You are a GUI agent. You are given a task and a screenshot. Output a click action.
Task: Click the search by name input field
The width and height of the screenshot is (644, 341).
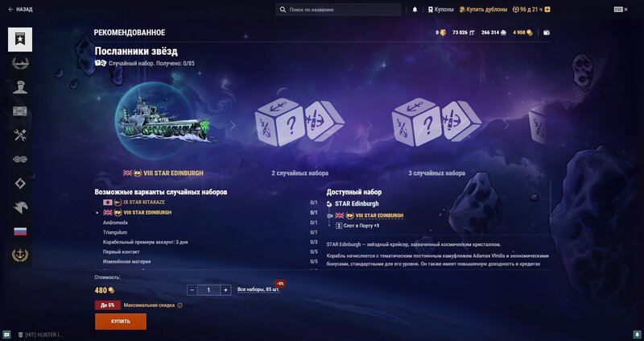[x=338, y=10]
